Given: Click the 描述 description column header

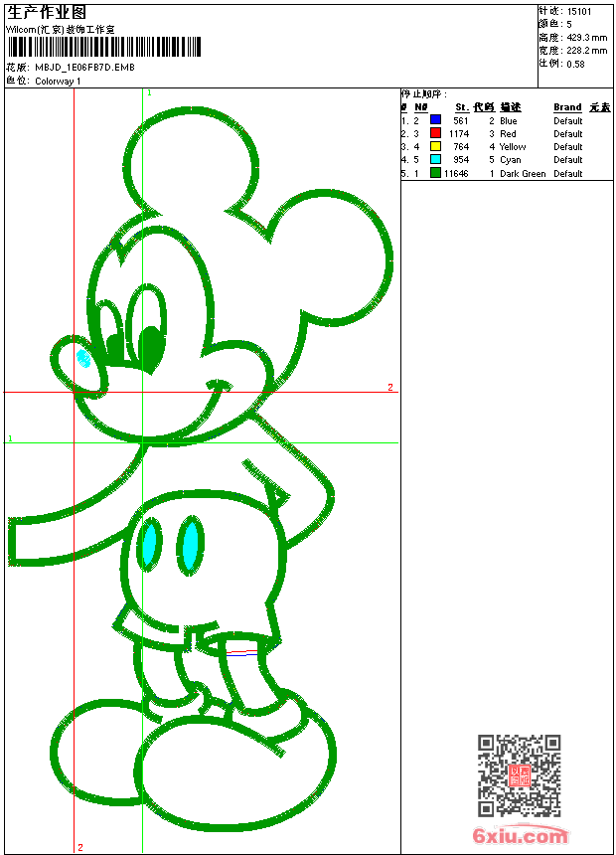Looking at the screenshot, I should click(511, 107).
